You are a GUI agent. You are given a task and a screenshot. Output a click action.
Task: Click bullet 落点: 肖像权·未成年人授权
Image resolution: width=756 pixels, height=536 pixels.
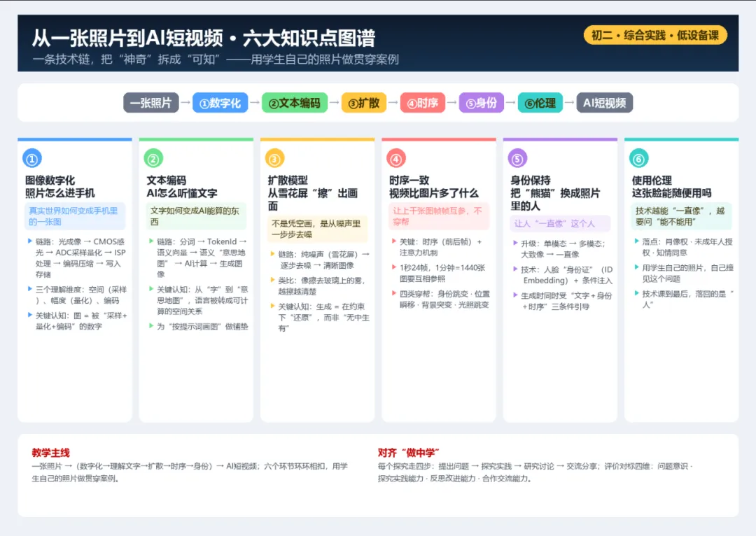pyautogui.click(x=687, y=247)
